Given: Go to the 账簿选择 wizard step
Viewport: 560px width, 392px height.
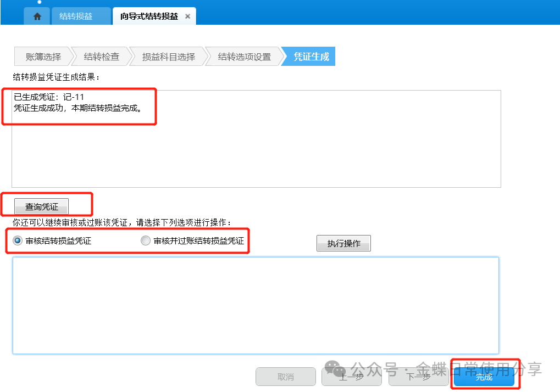Looking at the screenshot, I should click(43, 57).
